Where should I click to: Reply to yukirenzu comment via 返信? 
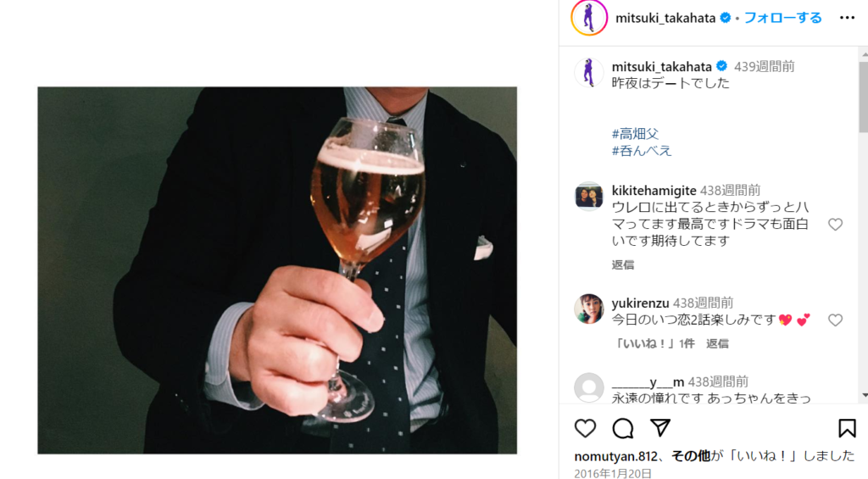coord(717,343)
